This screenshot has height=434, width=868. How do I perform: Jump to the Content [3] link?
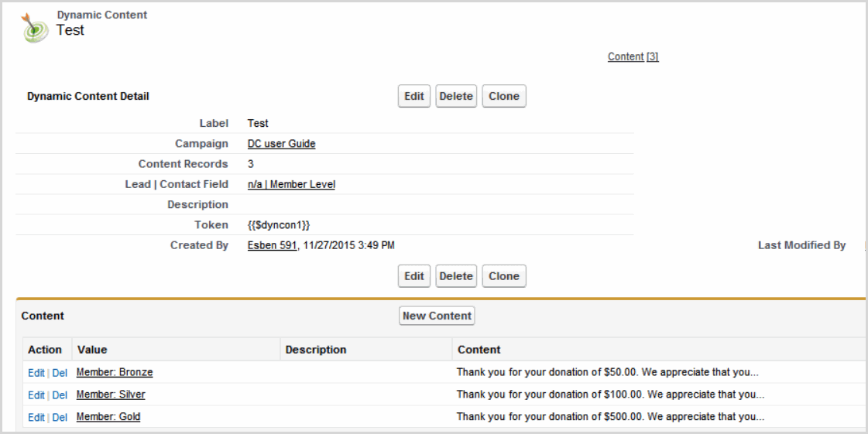click(633, 56)
